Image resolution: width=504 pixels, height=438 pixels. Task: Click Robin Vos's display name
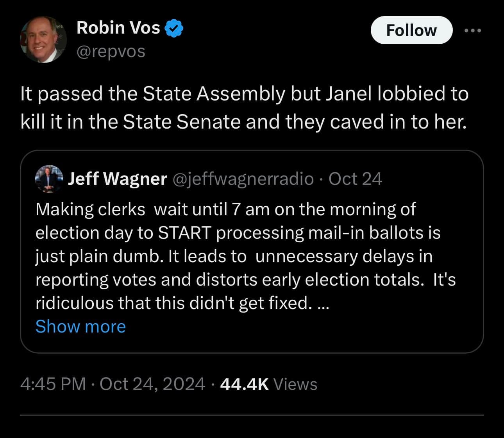click(x=118, y=27)
